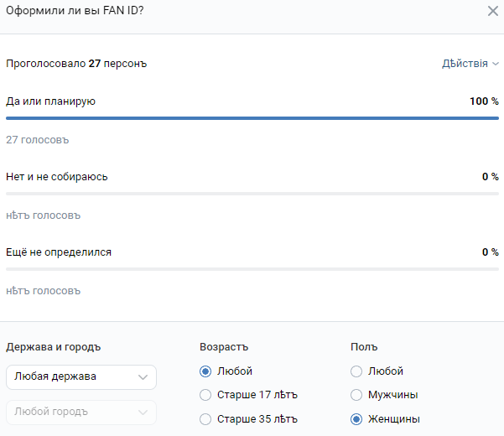
Task: Click the 100 % result label
Action: [x=484, y=101]
